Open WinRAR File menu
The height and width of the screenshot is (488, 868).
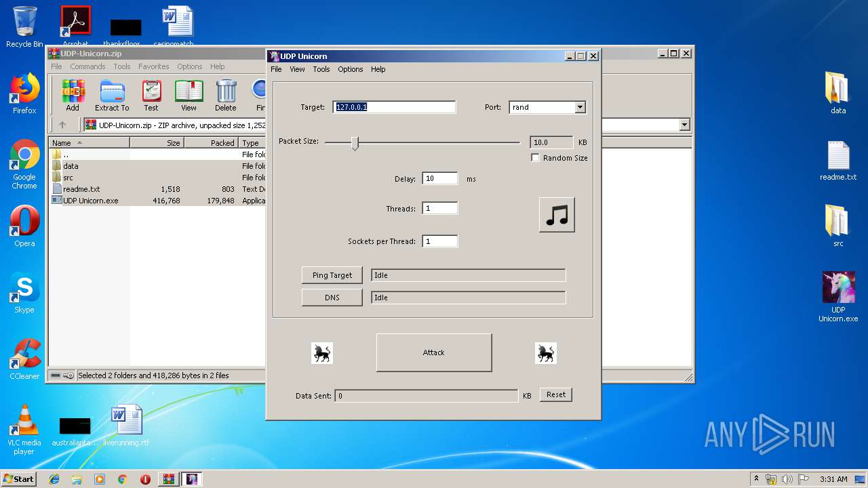pyautogui.click(x=56, y=66)
